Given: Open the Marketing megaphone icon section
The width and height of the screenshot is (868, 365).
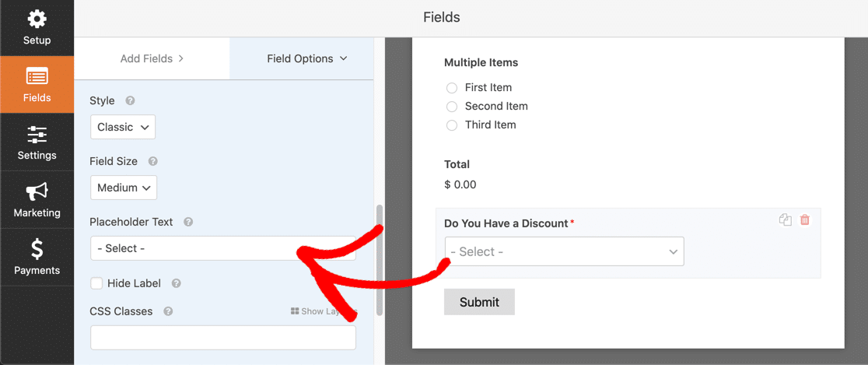Looking at the screenshot, I should click(x=37, y=193).
